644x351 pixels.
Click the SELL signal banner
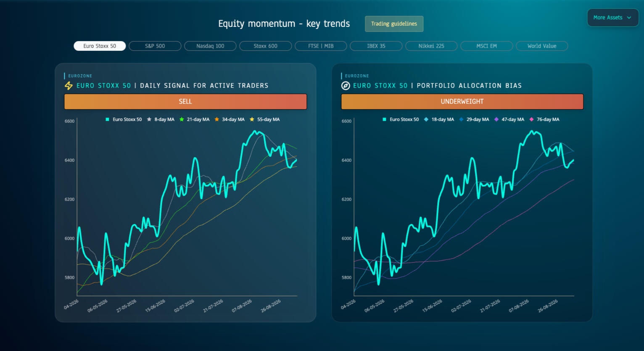click(x=185, y=102)
